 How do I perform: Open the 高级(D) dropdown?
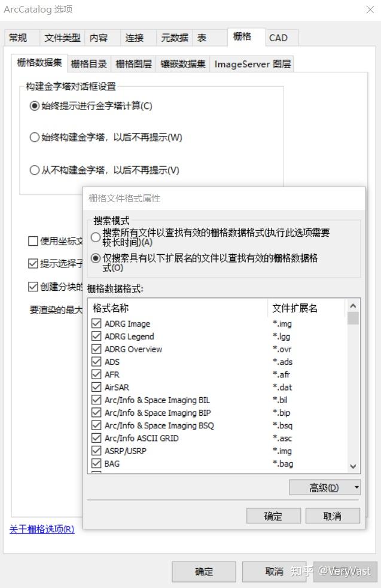coord(325,487)
